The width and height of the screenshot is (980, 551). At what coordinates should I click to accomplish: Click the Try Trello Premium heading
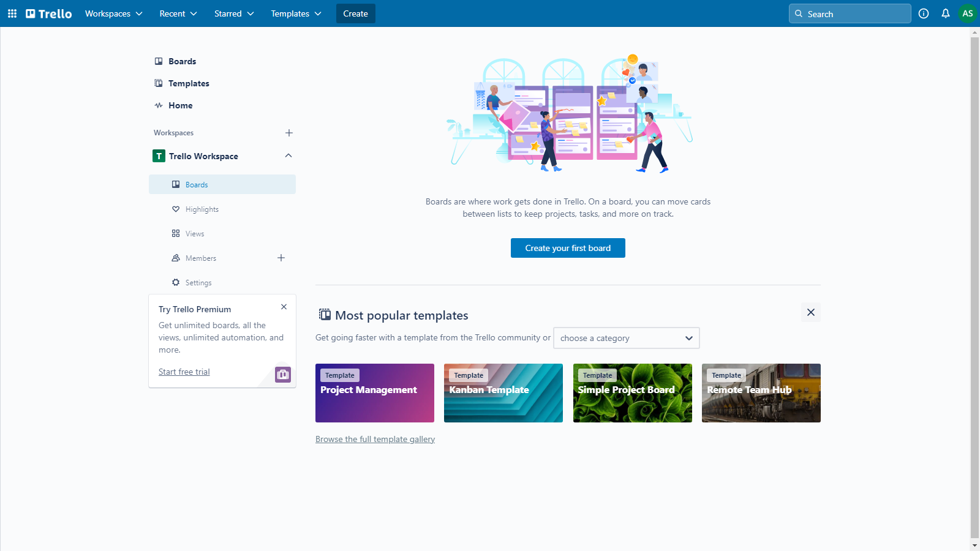point(195,310)
